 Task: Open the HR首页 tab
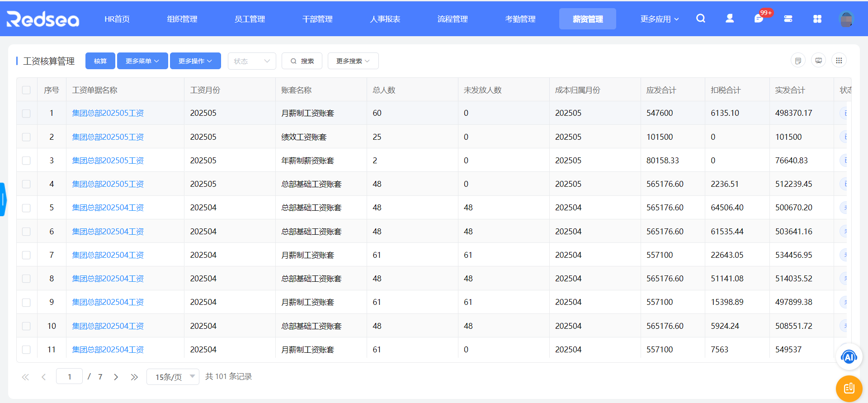tap(117, 19)
